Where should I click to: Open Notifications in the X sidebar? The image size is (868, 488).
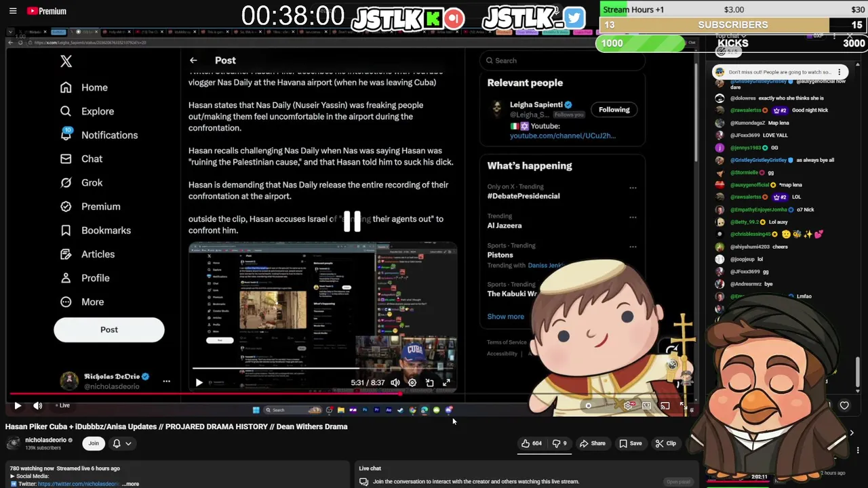pos(99,135)
